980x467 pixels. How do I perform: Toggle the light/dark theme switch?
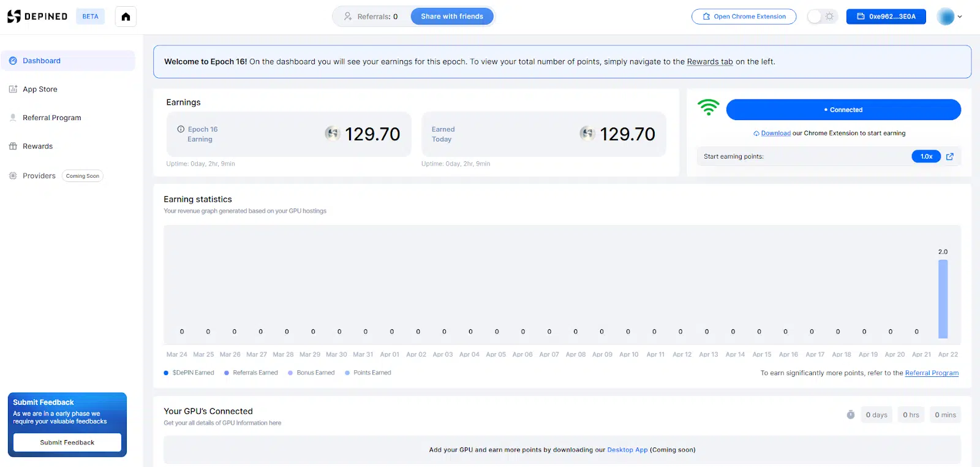coord(821,17)
